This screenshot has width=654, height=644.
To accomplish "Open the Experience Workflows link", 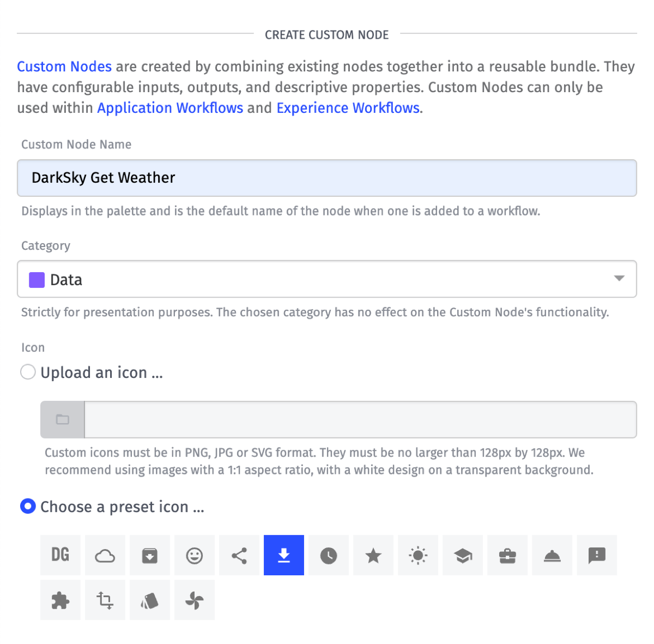I will click(348, 108).
